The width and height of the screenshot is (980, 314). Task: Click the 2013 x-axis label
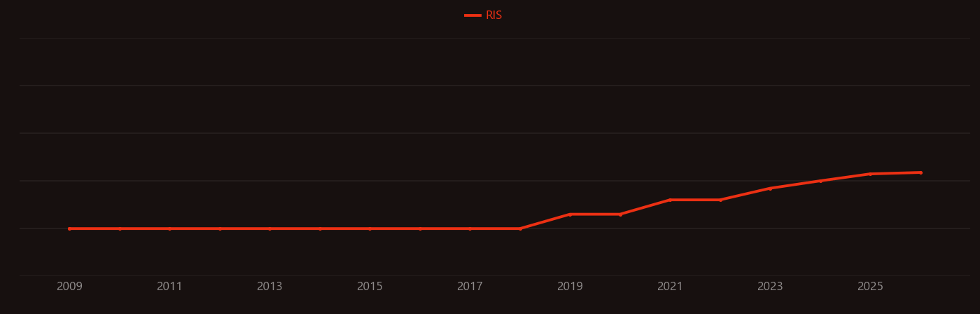click(269, 287)
